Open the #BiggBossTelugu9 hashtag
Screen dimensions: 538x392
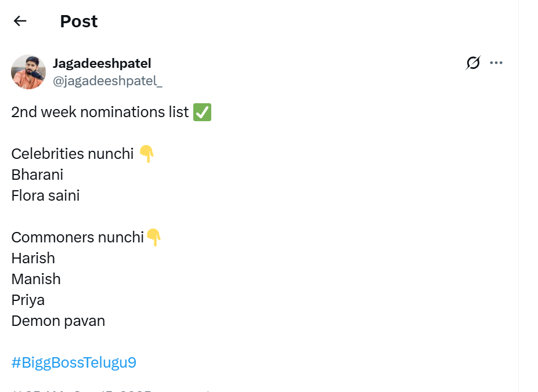74,363
